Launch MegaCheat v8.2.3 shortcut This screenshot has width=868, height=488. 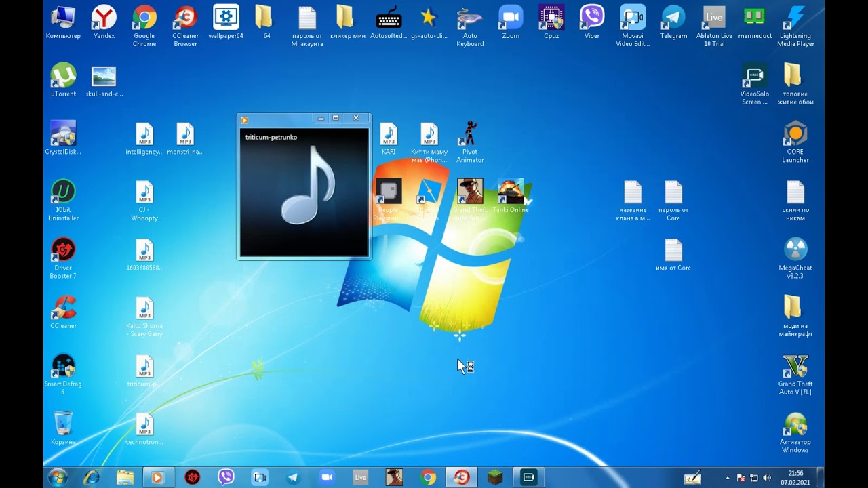click(x=795, y=259)
